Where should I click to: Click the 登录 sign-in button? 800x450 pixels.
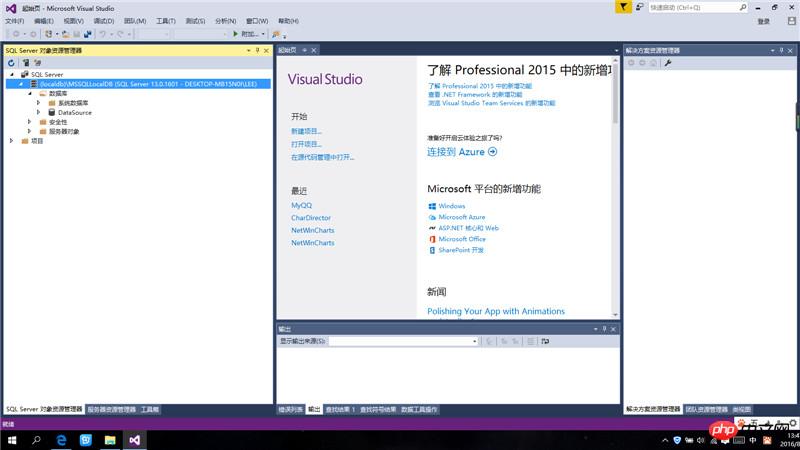763,21
